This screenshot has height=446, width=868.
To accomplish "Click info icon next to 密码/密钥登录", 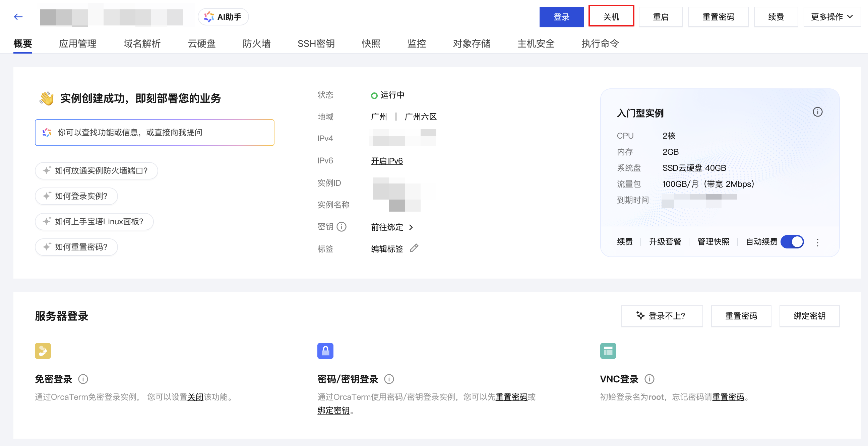I will (389, 379).
